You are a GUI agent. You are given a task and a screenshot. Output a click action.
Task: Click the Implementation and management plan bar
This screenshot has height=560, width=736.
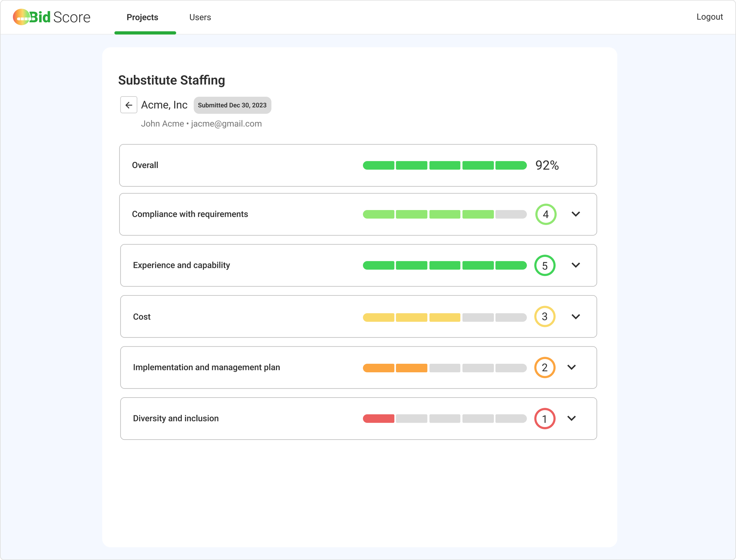click(x=445, y=368)
